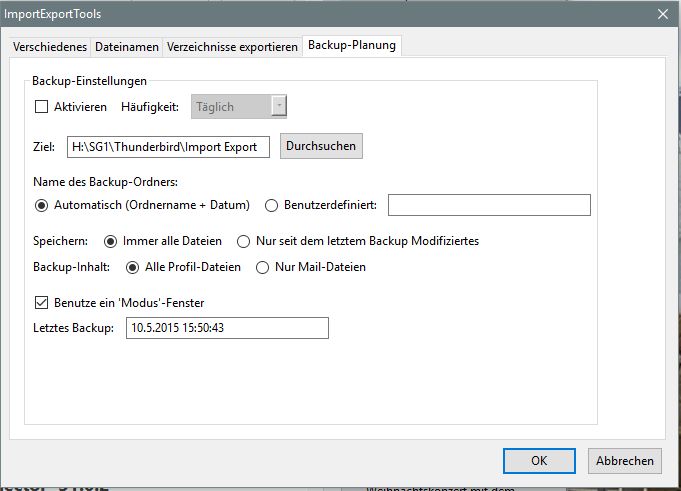Select the Benutzerdefiniert radio button
Image resolution: width=681 pixels, height=491 pixels.
pos(271,205)
